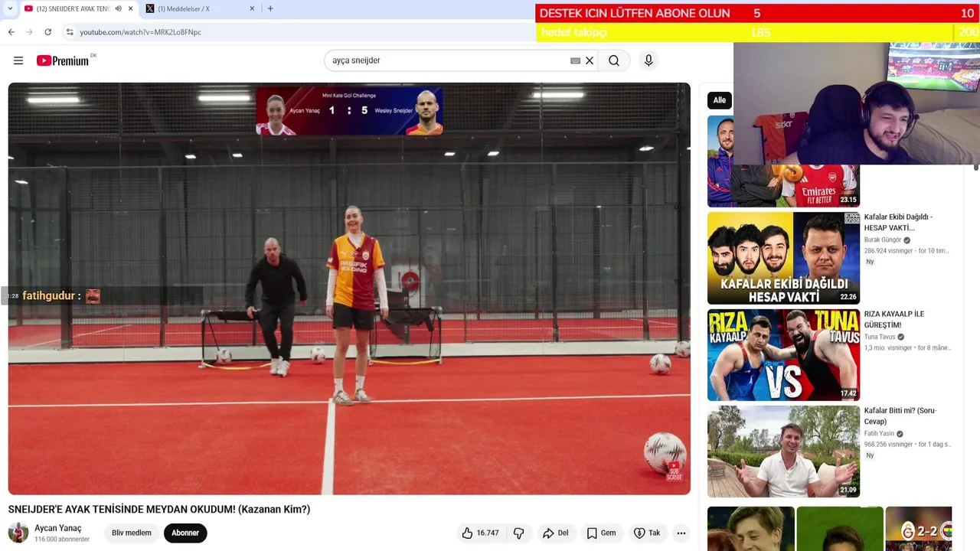Click the scoreboard overlay Aycan Yanaç vs Wesley Sneijder
The height and width of the screenshot is (551, 980).
tap(349, 112)
